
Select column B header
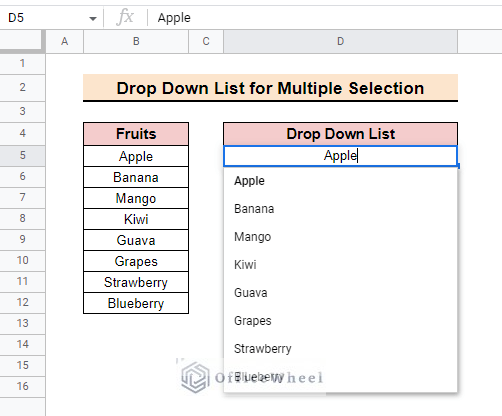tap(136, 41)
